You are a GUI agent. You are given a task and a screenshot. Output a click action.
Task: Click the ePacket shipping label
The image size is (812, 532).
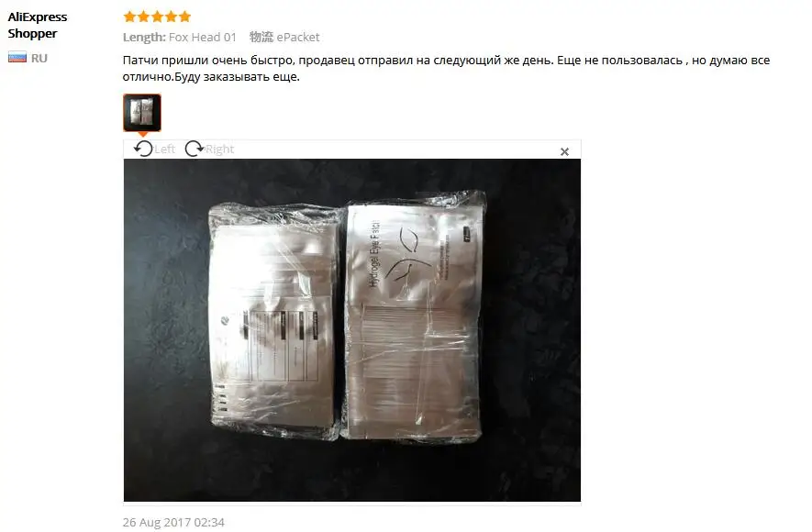[298, 38]
